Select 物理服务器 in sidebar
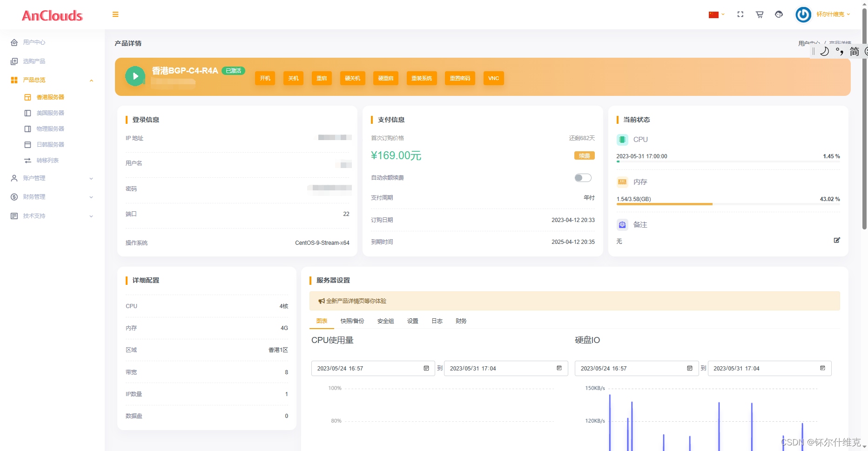This screenshot has height=451, width=868. pos(50,129)
